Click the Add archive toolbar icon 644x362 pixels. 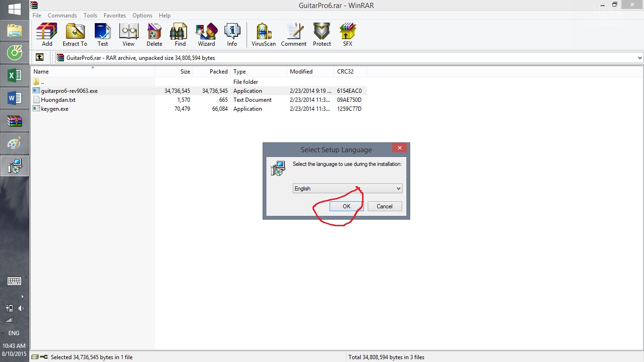point(47,35)
